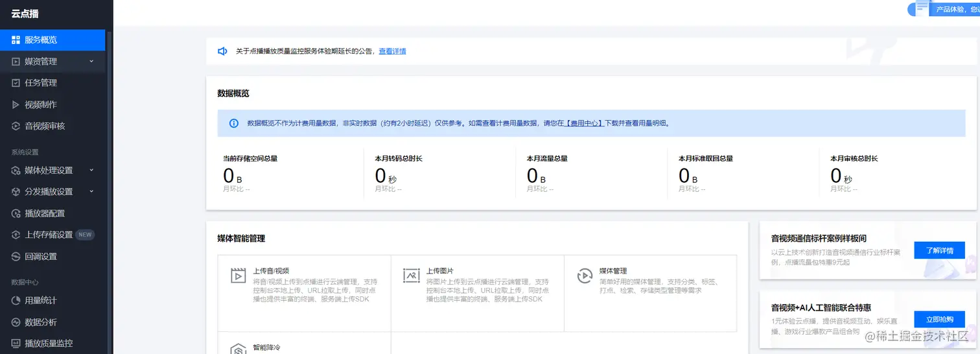Click the product experience document icon
This screenshot has height=354, width=980.
pyautogui.click(x=922, y=7)
